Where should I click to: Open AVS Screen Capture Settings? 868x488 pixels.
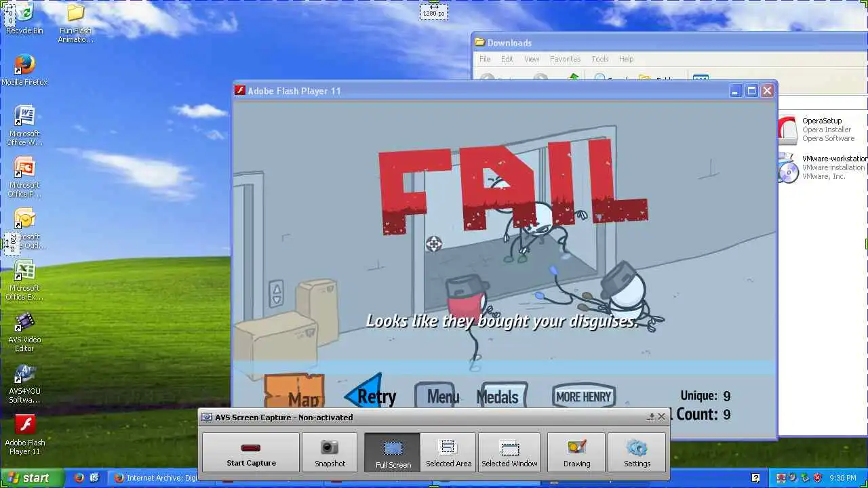(637, 452)
